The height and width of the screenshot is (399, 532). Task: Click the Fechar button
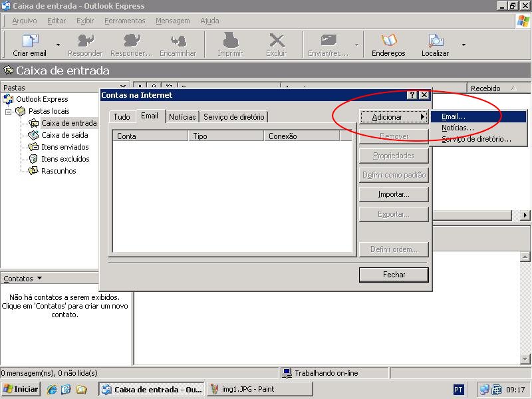(394, 275)
